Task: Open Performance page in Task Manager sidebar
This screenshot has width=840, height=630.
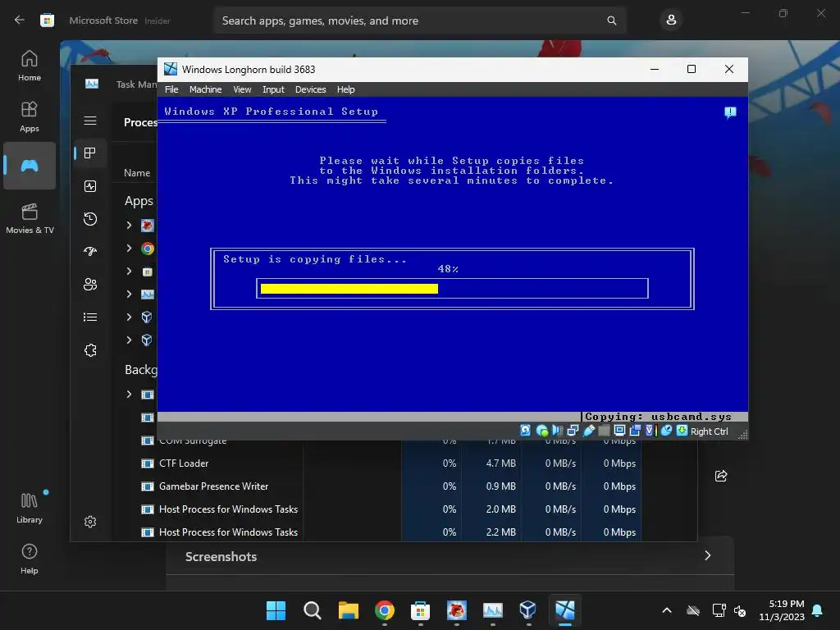Action: [x=90, y=186]
